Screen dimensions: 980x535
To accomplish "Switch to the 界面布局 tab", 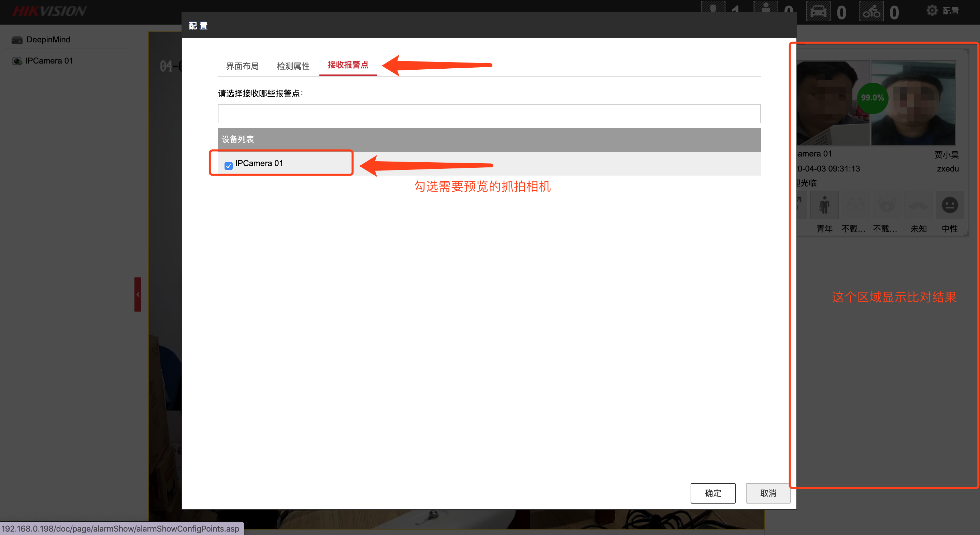I will tap(242, 66).
